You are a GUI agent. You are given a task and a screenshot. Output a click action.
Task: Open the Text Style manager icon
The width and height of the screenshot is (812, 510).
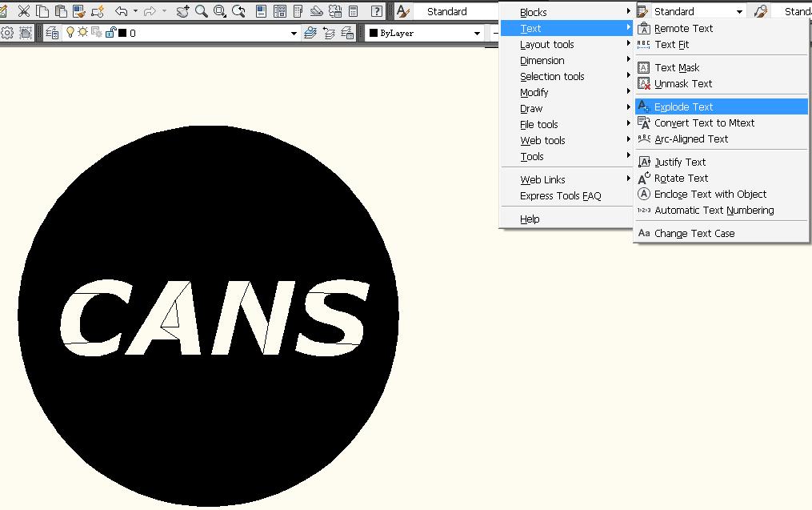tap(403, 11)
